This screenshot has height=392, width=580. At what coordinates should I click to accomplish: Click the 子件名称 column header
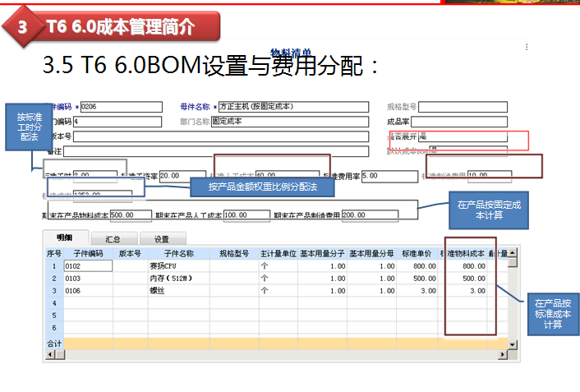pos(179,254)
